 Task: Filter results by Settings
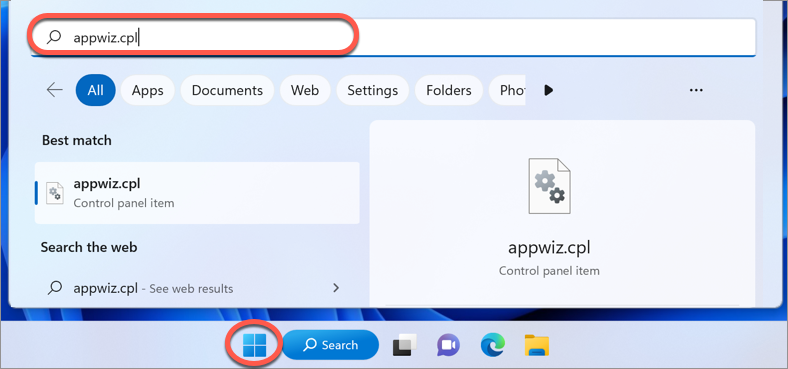372,90
